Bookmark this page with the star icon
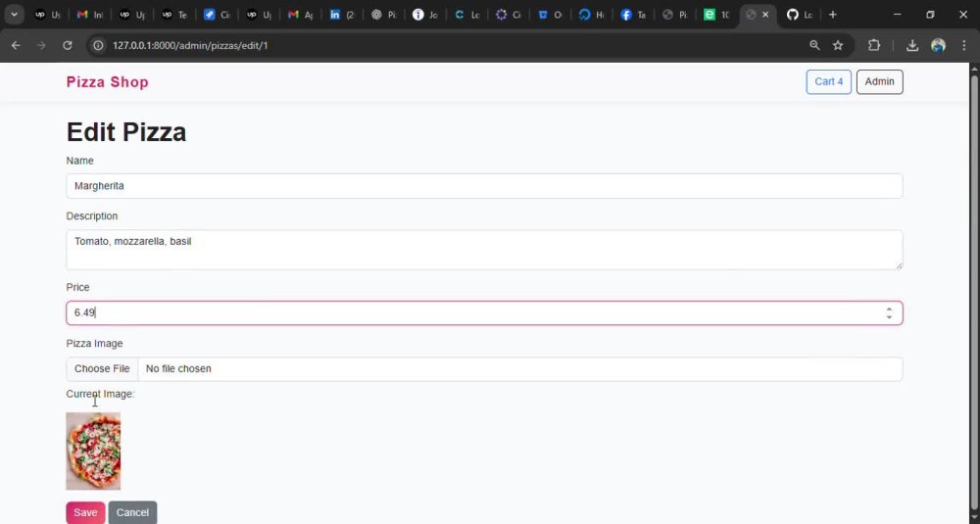980x524 pixels. 838,46
